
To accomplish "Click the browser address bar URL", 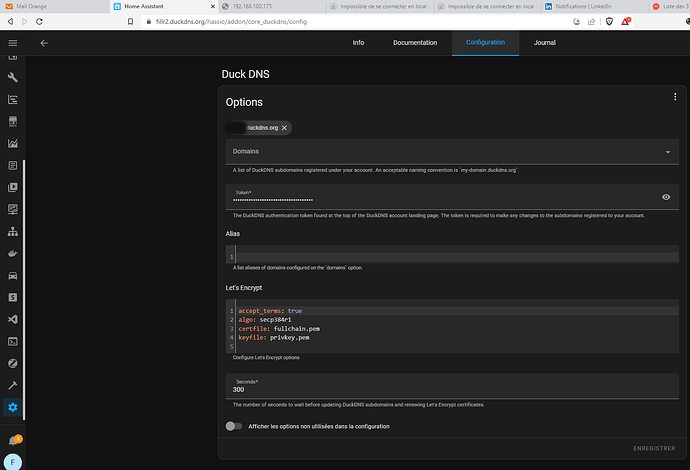I will pos(231,22).
